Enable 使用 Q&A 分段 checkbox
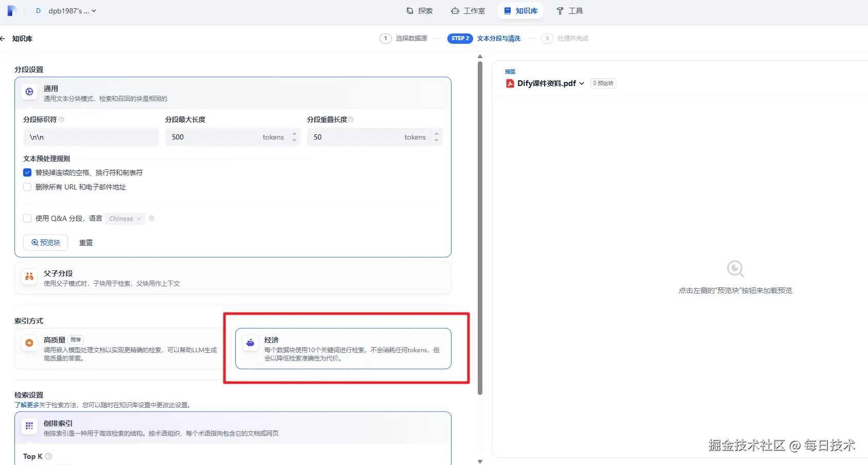868x465 pixels. (27, 218)
